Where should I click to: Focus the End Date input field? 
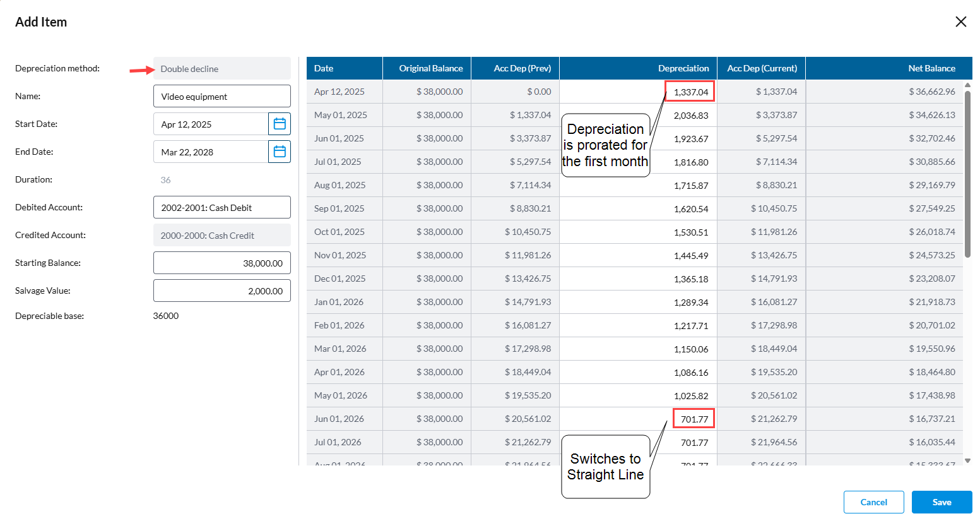point(211,152)
